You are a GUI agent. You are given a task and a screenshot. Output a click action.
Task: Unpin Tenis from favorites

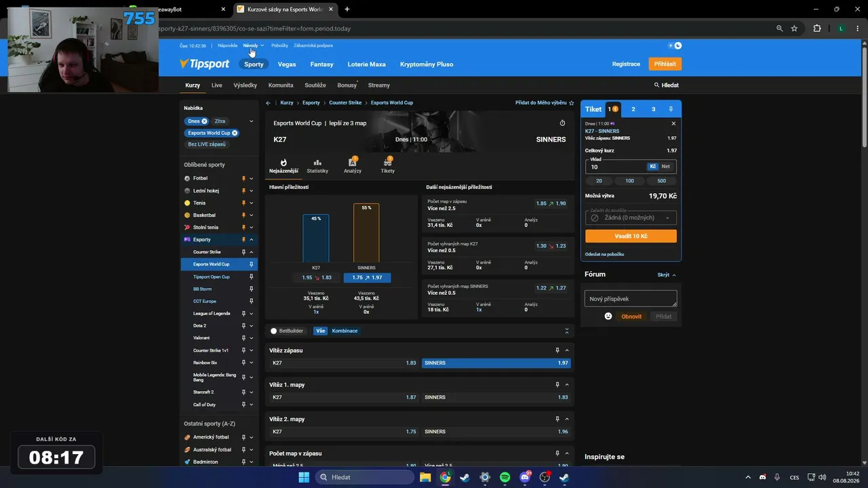pyautogui.click(x=243, y=203)
